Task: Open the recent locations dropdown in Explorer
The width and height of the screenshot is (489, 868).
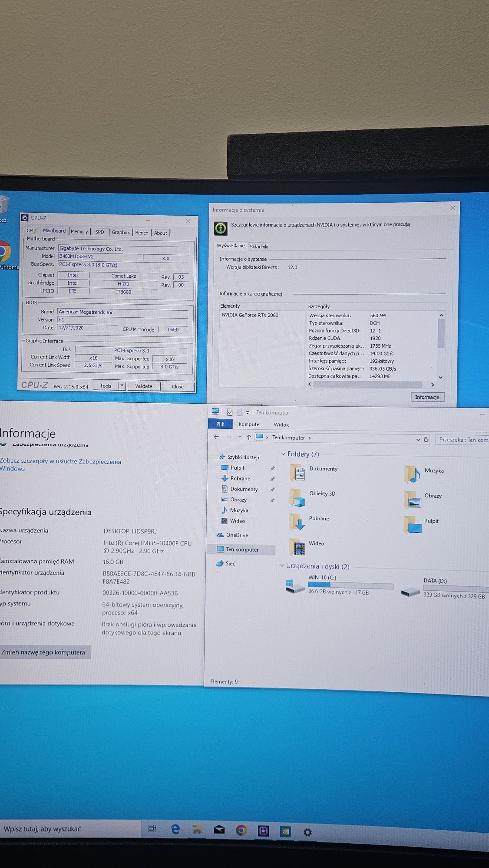Action: coord(239,437)
